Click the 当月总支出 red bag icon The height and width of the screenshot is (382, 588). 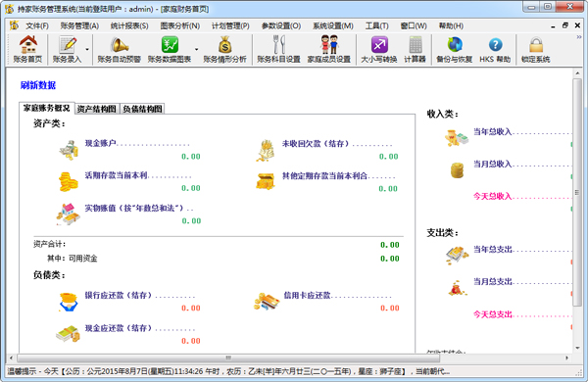tap(457, 288)
